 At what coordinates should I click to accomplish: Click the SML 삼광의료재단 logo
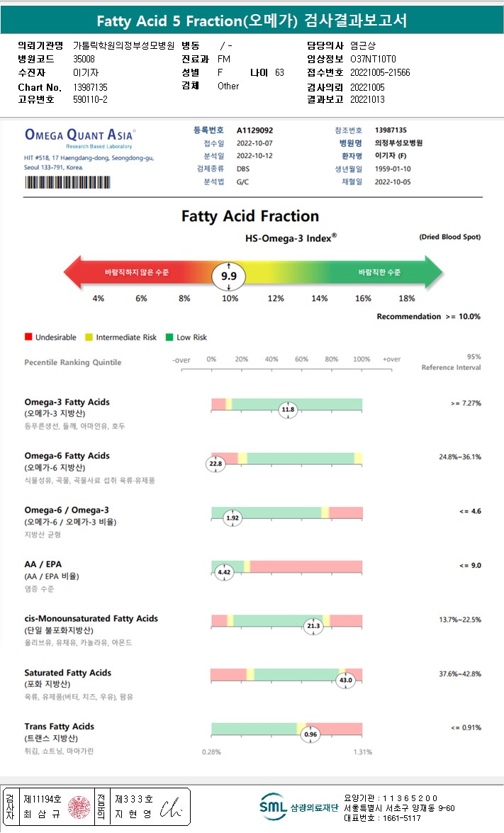pos(297,806)
